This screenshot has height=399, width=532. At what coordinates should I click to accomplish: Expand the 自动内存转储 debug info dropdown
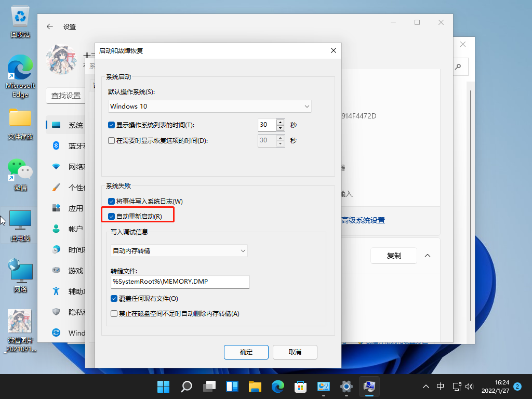click(179, 250)
